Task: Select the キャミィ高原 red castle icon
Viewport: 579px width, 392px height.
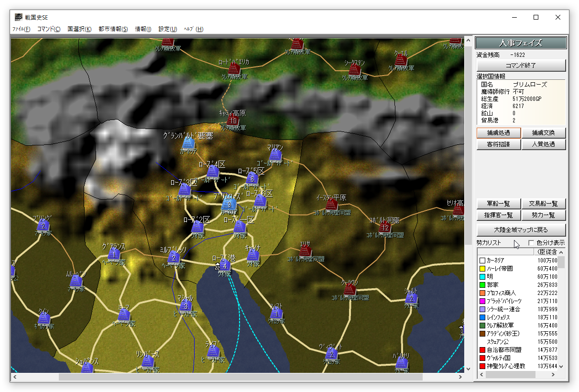Action: (x=233, y=120)
